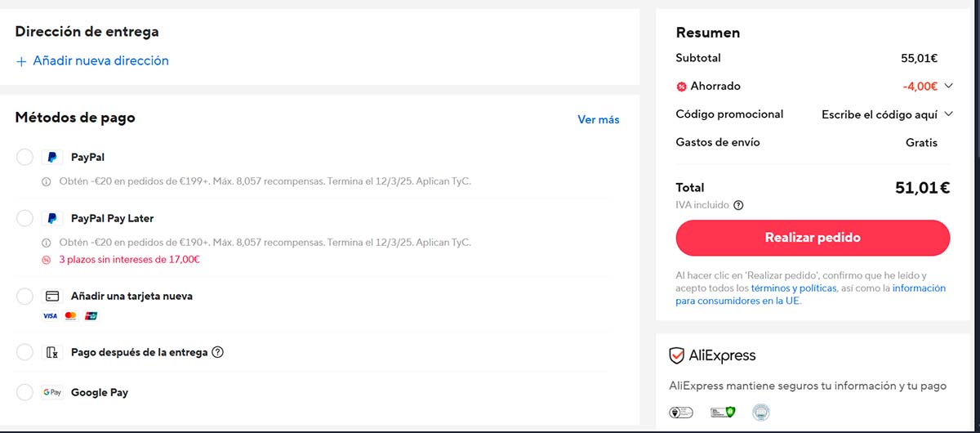Open help icon next to Pago después de la entrega
Viewport: 980px width, 433px height.
[x=217, y=353]
